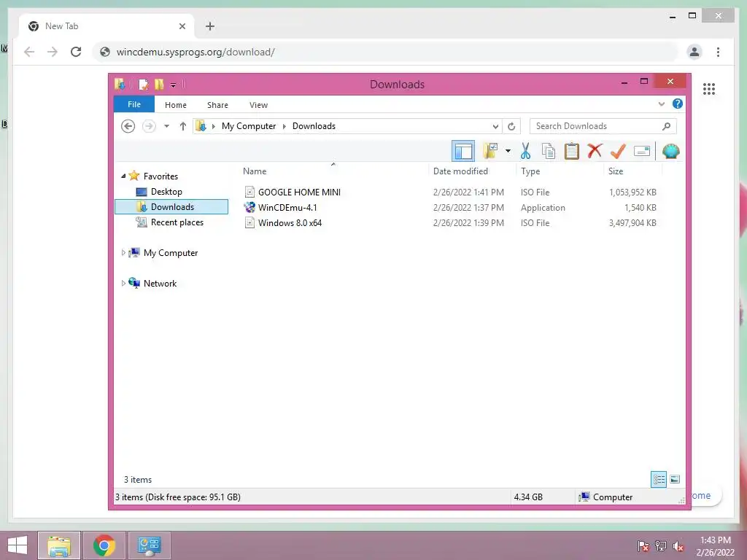Click My Computer in the address breadcrumb

coord(249,126)
